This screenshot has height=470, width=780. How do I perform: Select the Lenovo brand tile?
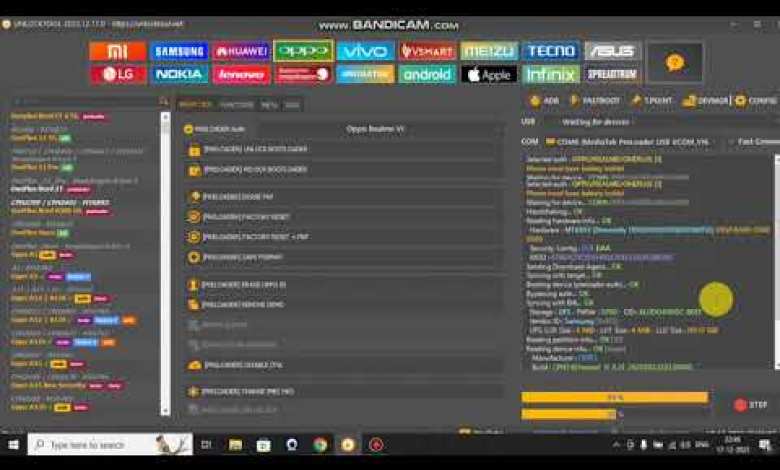(x=241, y=75)
